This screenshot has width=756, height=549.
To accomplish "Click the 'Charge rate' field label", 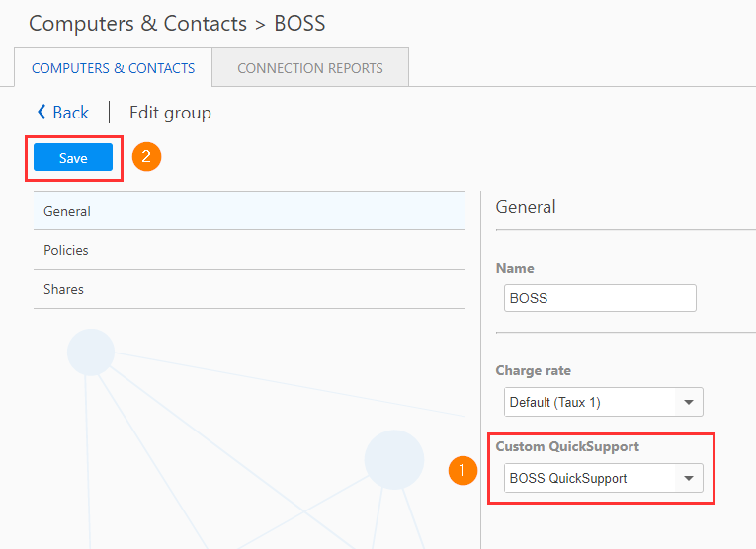I will click(x=534, y=371).
